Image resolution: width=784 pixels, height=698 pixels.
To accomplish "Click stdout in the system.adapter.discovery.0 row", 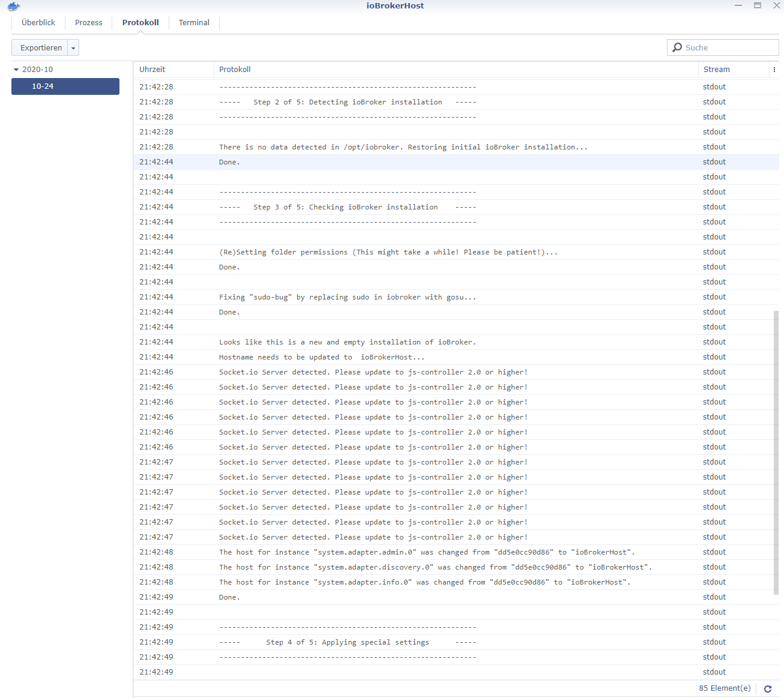I will coord(714,567).
